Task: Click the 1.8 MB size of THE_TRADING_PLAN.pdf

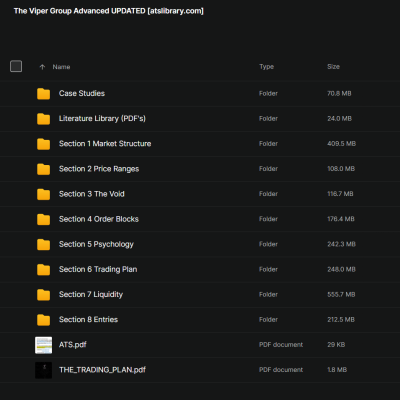Action: [x=337, y=370]
